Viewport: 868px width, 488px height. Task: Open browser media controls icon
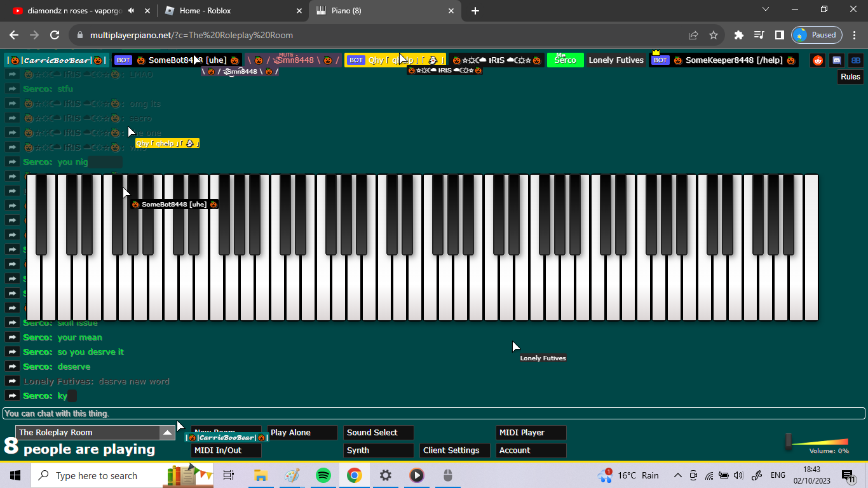click(759, 35)
